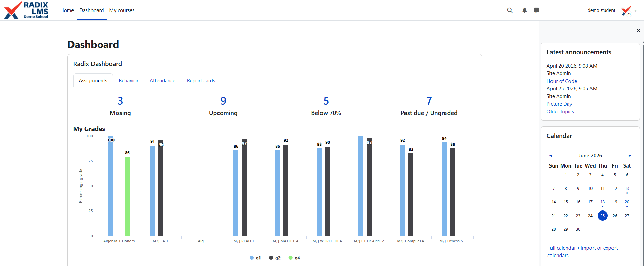
Task: Toggle the q2 legend series
Action: [275, 258]
